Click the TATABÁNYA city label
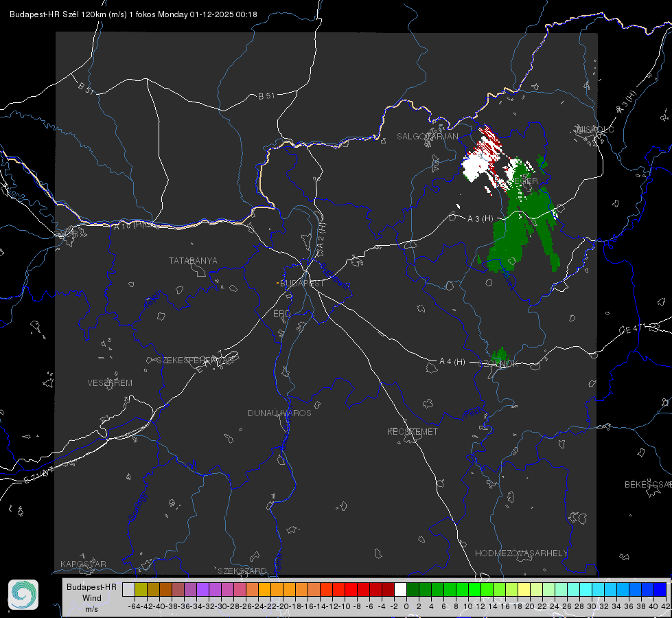Viewport: 672px width, 618px height. tap(193, 261)
